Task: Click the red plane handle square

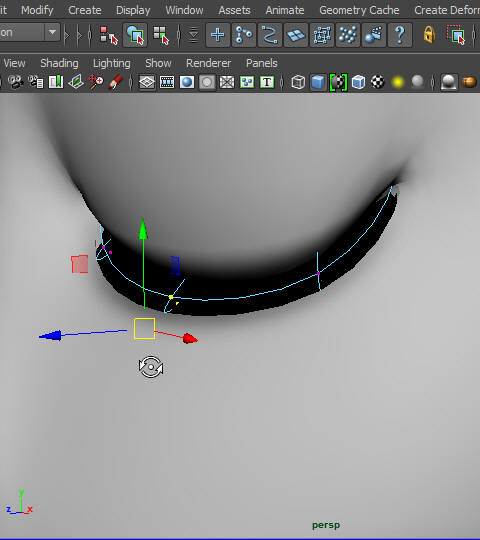Action: (x=80, y=264)
